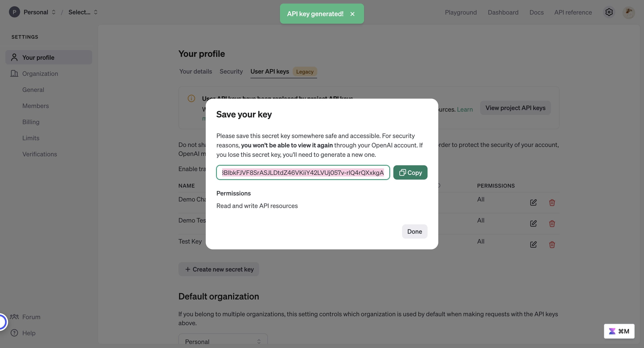
Task: Delete the Test Key
Action: click(552, 244)
